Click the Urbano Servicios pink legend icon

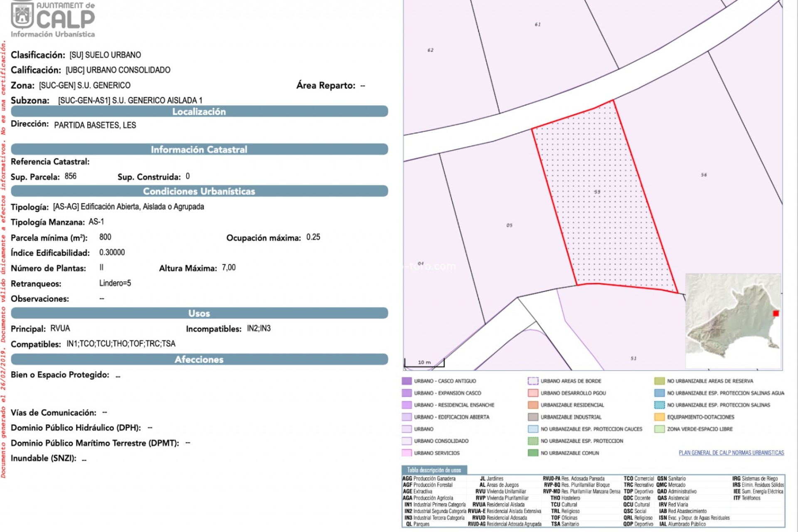point(407,453)
